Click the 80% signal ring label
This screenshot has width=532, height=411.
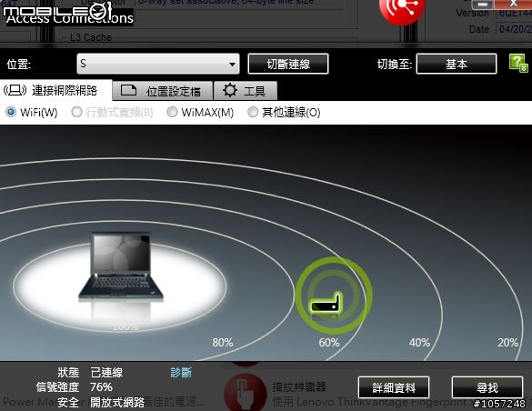point(223,343)
